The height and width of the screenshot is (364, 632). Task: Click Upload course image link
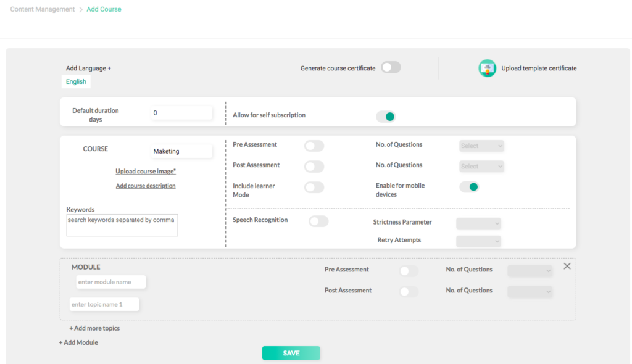(x=146, y=172)
